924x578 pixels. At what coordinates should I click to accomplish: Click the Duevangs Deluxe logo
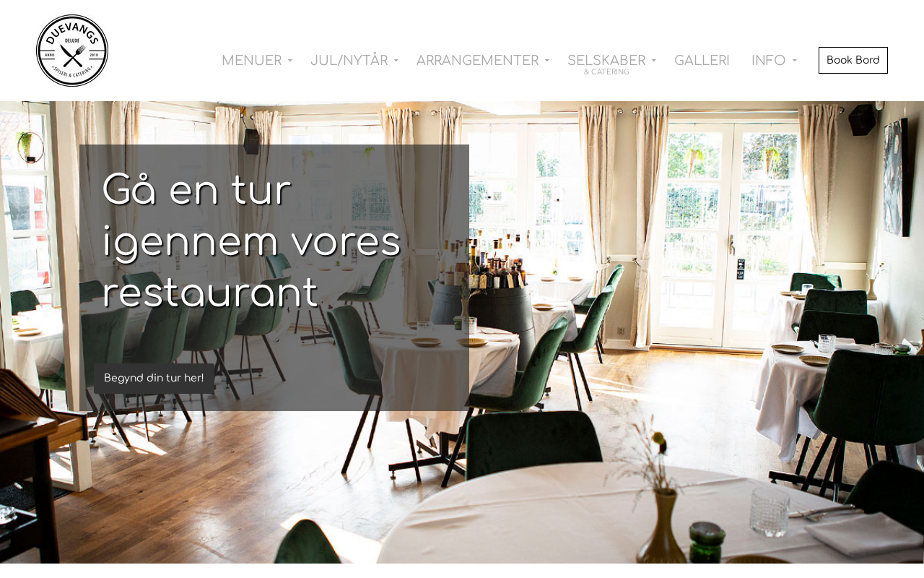click(72, 51)
